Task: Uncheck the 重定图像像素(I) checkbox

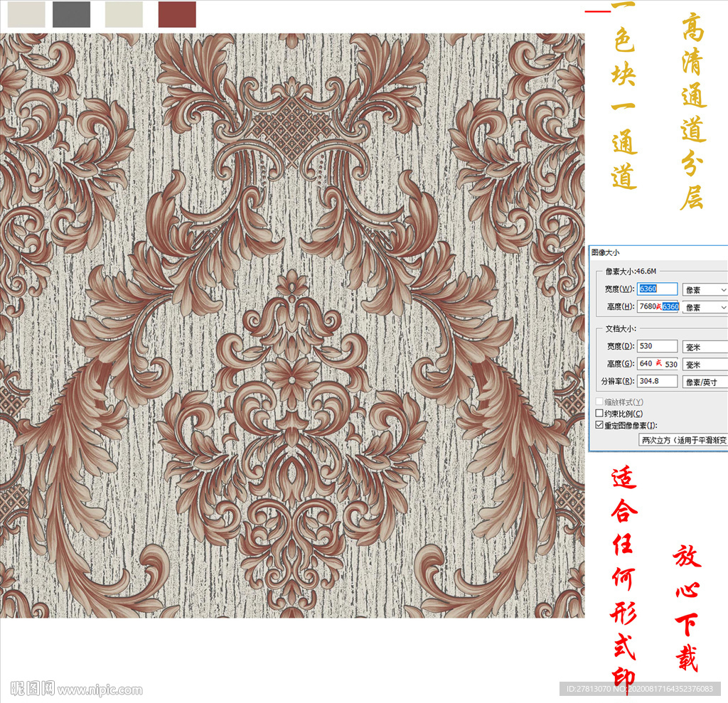Action: point(599,425)
